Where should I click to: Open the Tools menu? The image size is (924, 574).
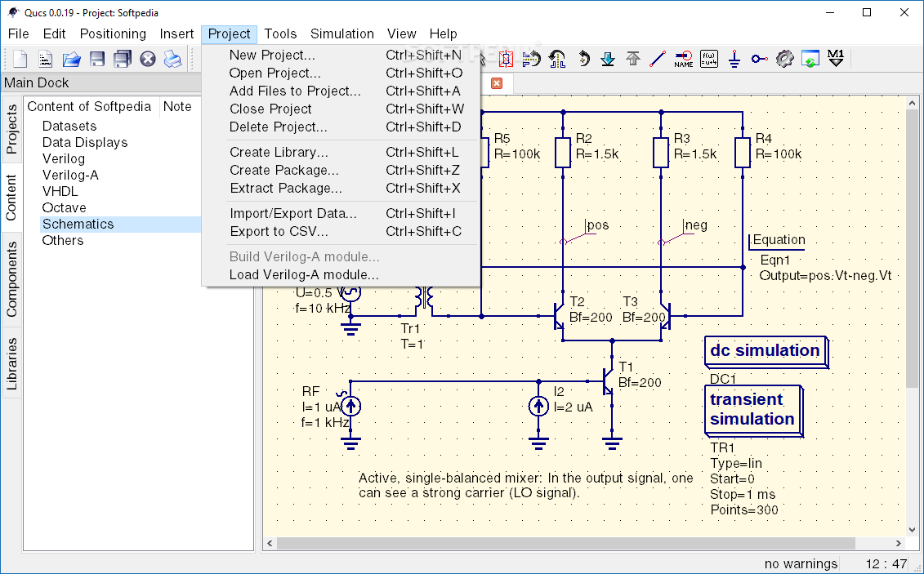[280, 33]
